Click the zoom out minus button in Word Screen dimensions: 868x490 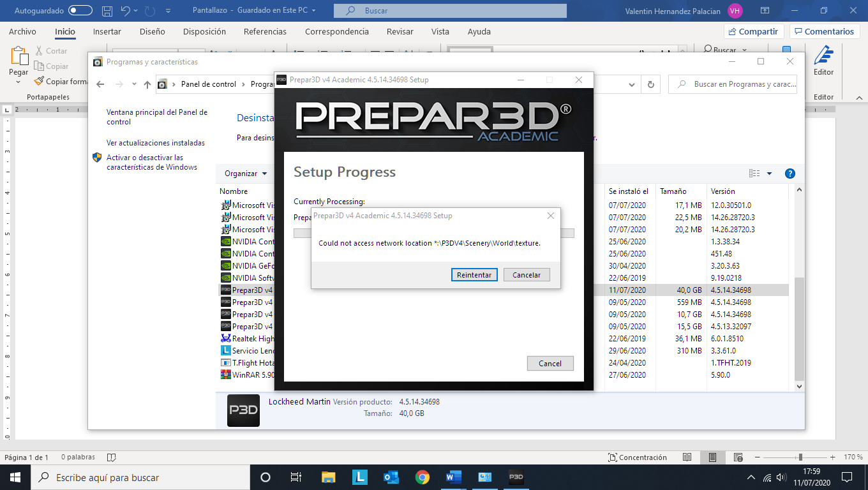pyautogui.click(x=758, y=457)
